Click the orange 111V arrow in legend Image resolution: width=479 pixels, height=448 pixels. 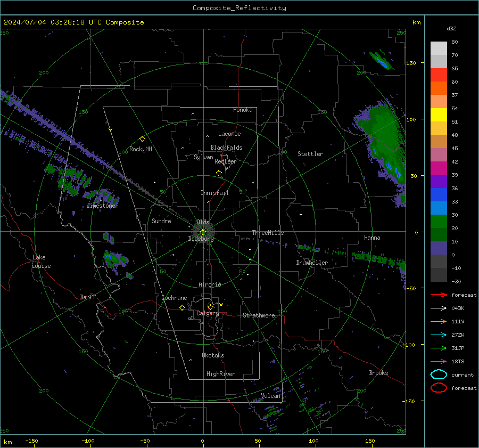pos(439,321)
